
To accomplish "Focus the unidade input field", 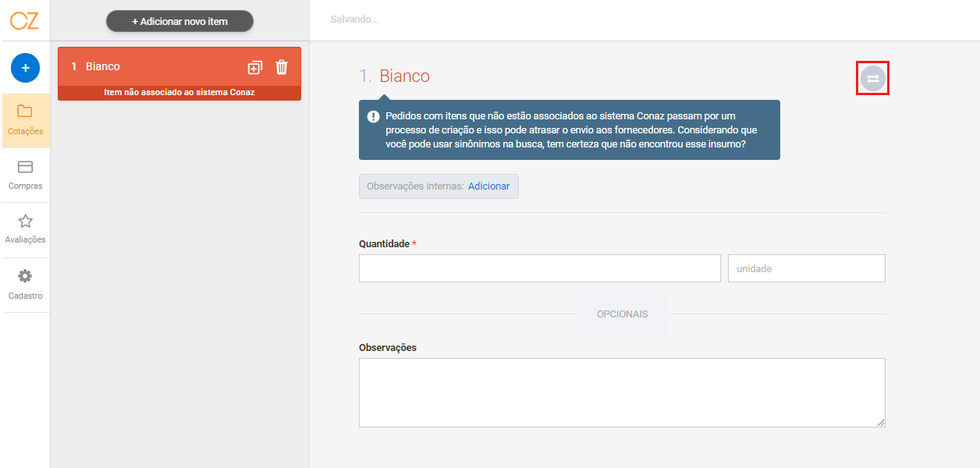I will [x=807, y=268].
